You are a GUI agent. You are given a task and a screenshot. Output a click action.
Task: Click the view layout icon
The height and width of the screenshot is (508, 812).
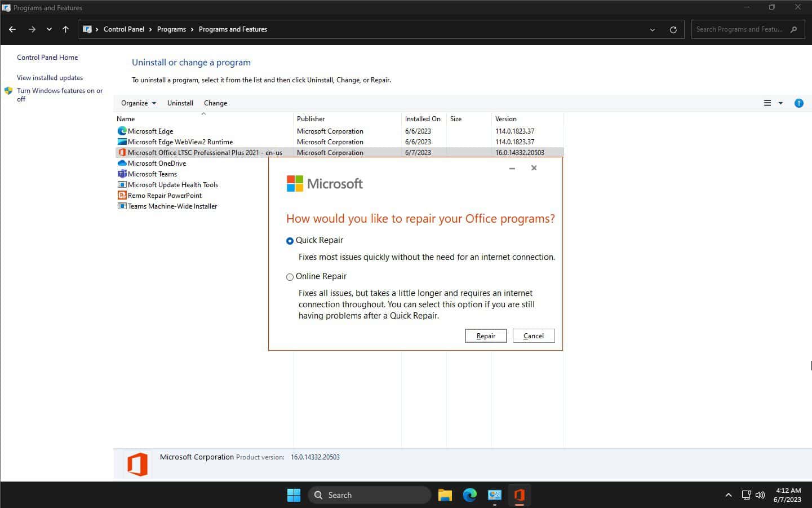(x=767, y=103)
